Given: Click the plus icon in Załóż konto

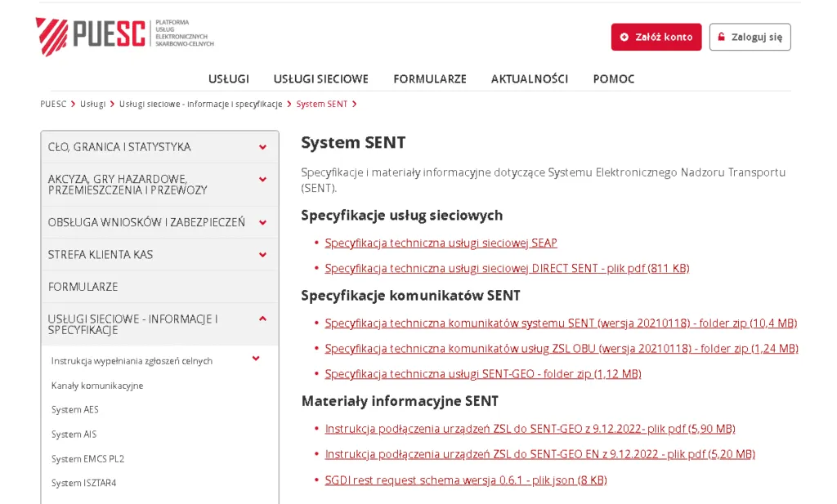Looking at the screenshot, I should pos(624,38).
